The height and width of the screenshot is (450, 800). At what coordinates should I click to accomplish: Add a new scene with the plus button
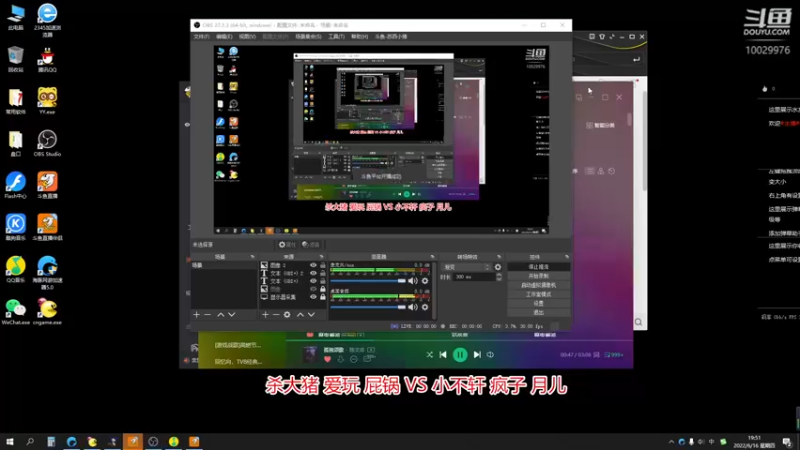coord(196,315)
